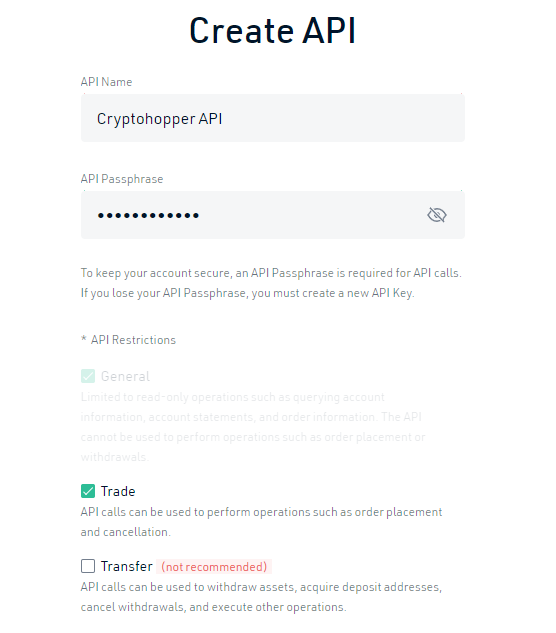Click the Trade order placement description

click(x=261, y=522)
